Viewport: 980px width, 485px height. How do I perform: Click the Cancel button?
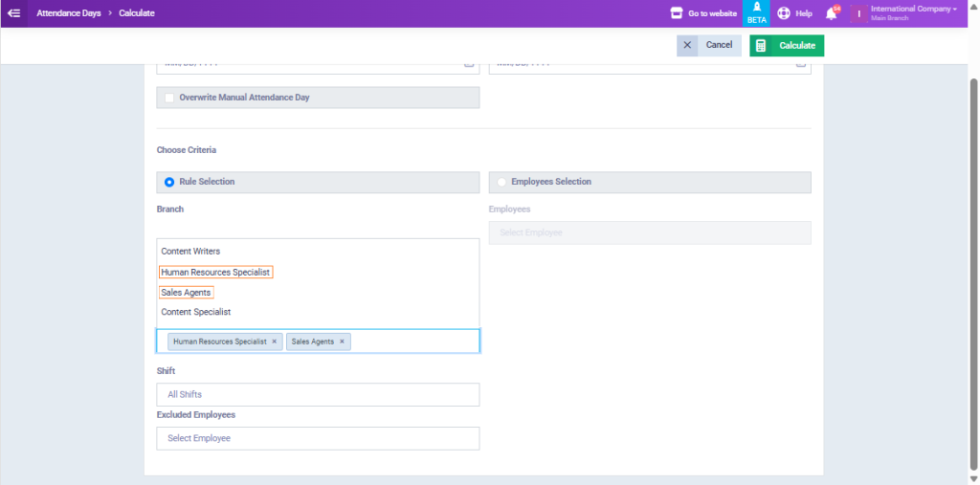click(709, 46)
